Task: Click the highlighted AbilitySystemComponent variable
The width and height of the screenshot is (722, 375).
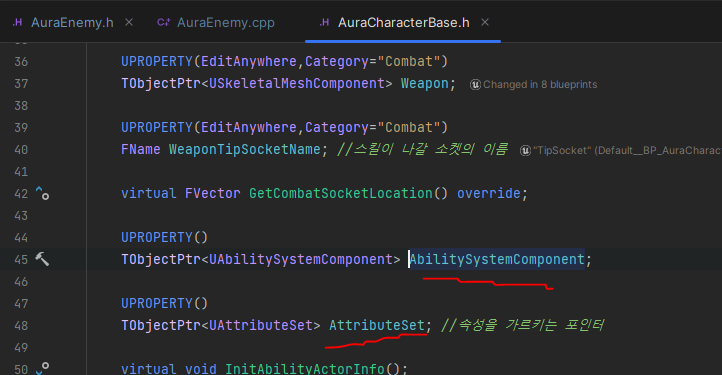Action: click(497, 259)
